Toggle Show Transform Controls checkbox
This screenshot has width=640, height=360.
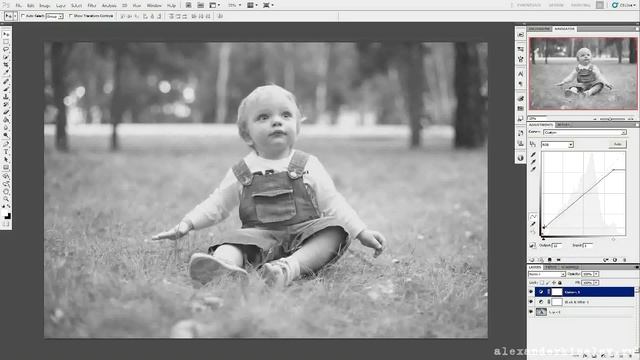(71, 16)
